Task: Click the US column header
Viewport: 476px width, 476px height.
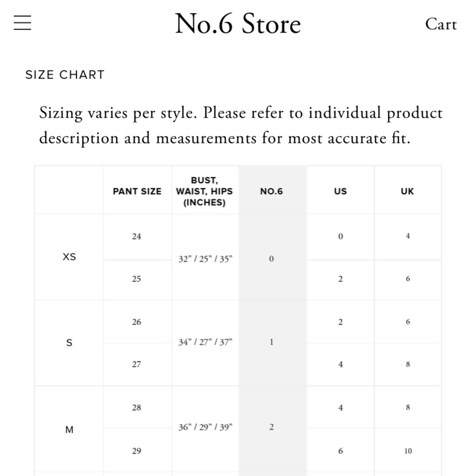Action: (x=341, y=191)
